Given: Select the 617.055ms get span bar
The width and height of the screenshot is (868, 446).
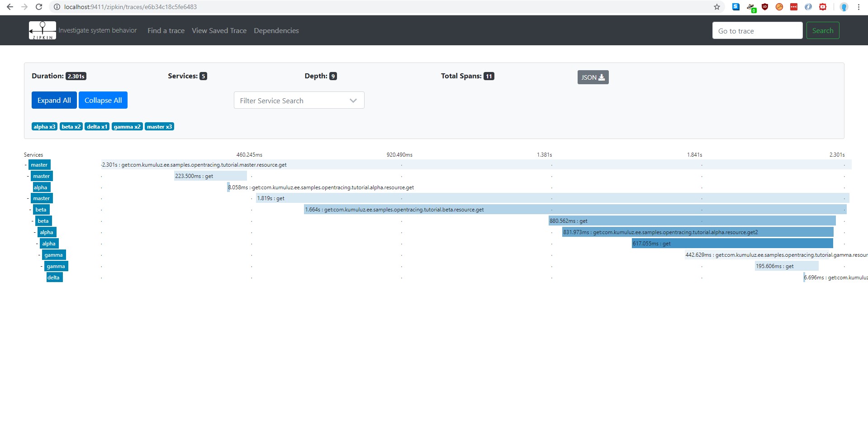Looking at the screenshot, I should tap(732, 244).
